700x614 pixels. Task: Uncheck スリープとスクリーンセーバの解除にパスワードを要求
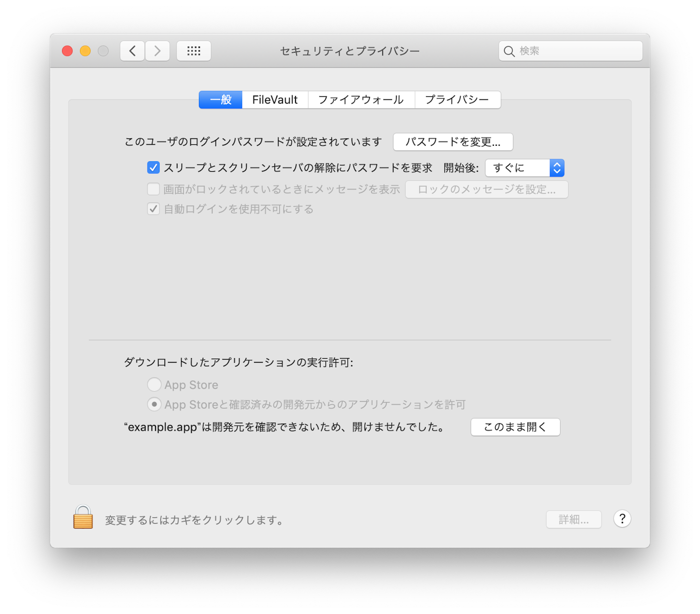(x=153, y=167)
